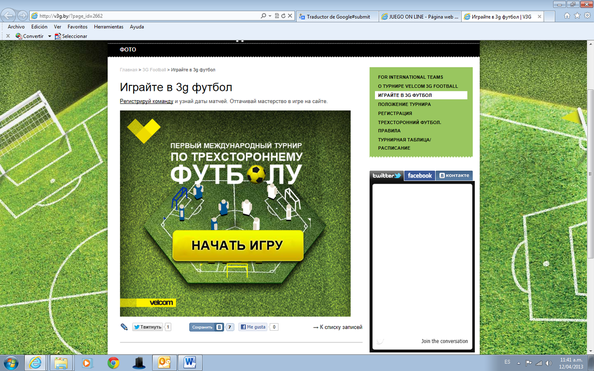
Task: Refresh the page with the reload icon
Action: pyautogui.click(x=283, y=16)
